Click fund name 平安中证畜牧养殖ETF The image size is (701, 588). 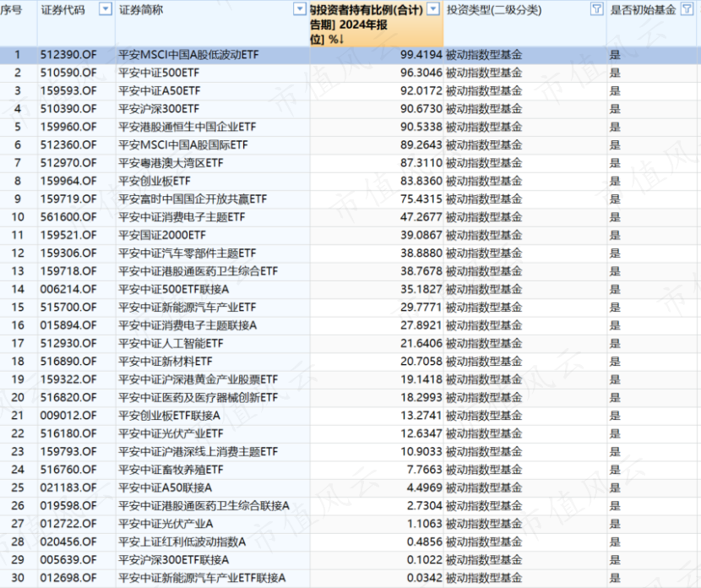click(x=171, y=470)
